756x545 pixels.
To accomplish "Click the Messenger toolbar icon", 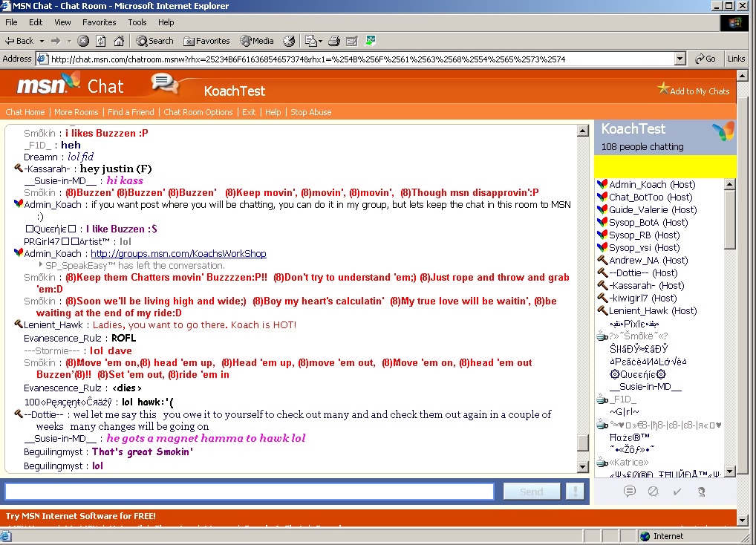I will (371, 41).
